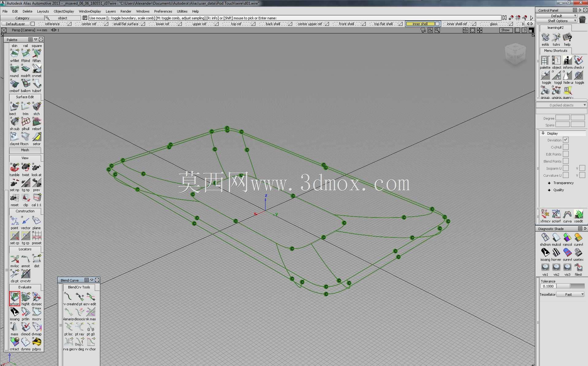Click the Surface Edit palette tab
Viewport: 588px width, 366px height.
click(x=25, y=97)
